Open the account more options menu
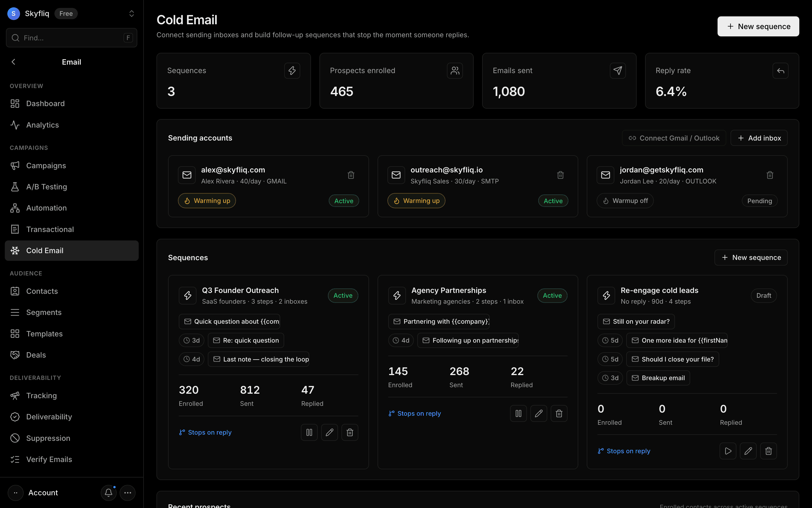This screenshot has height=508, width=812. point(127,492)
